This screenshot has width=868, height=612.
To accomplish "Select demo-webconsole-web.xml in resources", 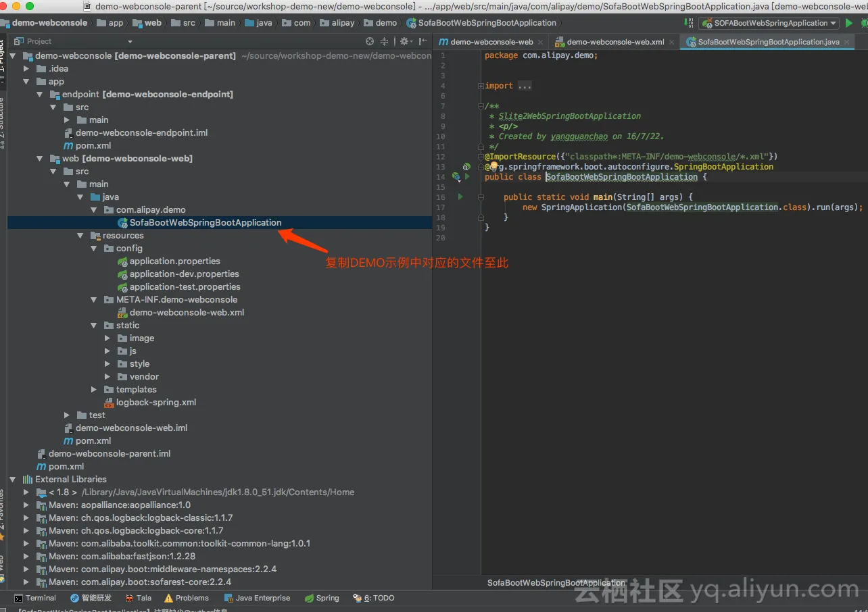I will [180, 312].
